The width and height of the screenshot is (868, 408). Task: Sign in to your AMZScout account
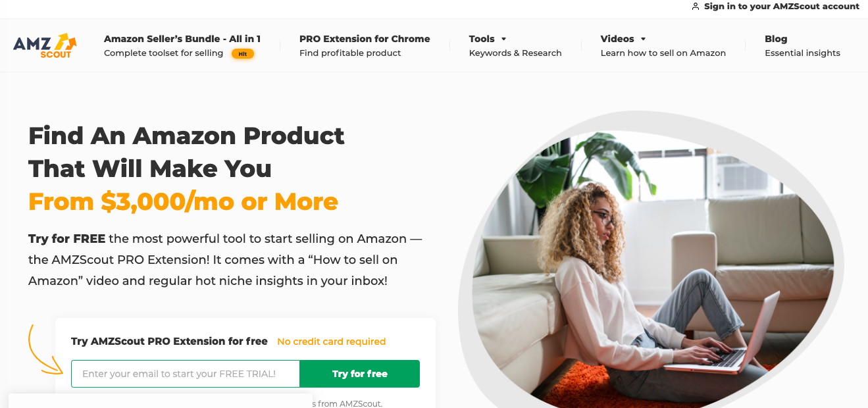[x=781, y=7]
